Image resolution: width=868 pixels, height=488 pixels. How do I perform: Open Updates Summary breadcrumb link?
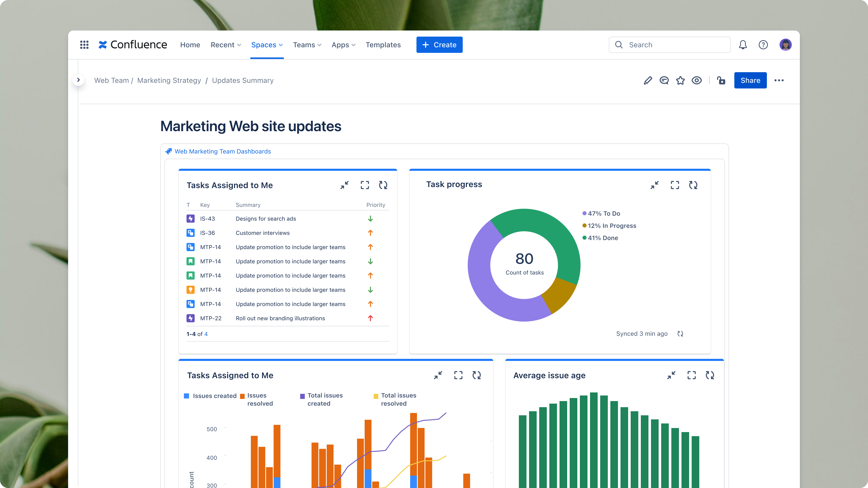tap(243, 80)
